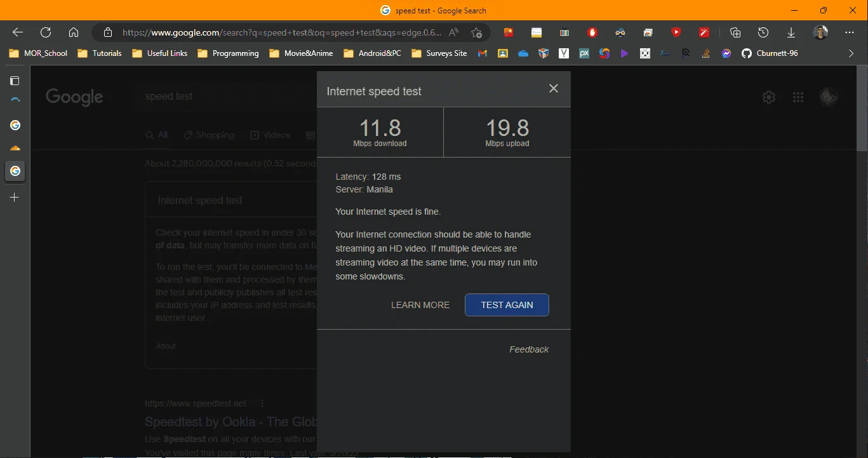Image resolution: width=868 pixels, height=458 pixels.
Task: Open a new tab with plus
Action: coord(15,198)
